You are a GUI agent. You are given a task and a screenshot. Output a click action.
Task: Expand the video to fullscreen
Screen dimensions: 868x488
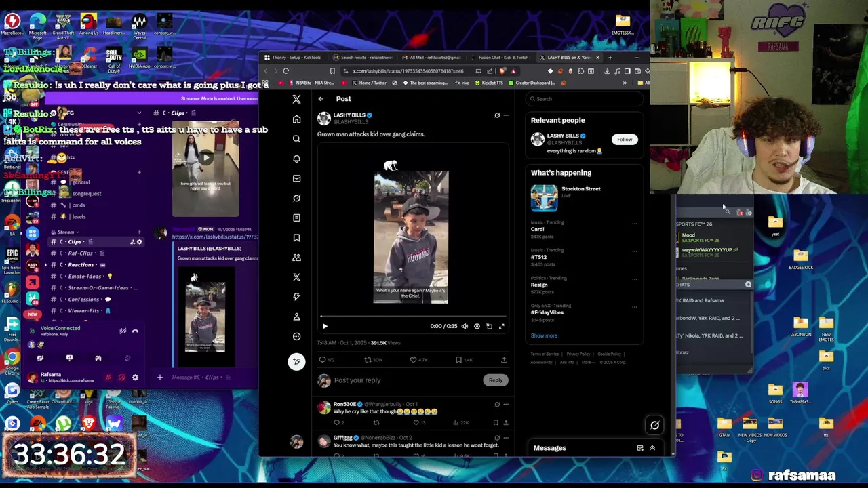(x=502, y=326)
